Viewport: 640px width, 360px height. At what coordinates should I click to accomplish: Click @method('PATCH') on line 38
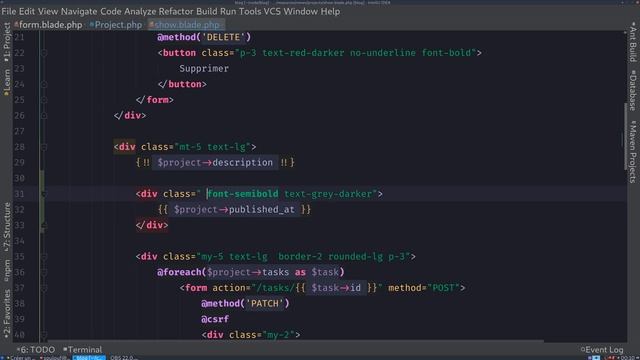pos(245,304)
